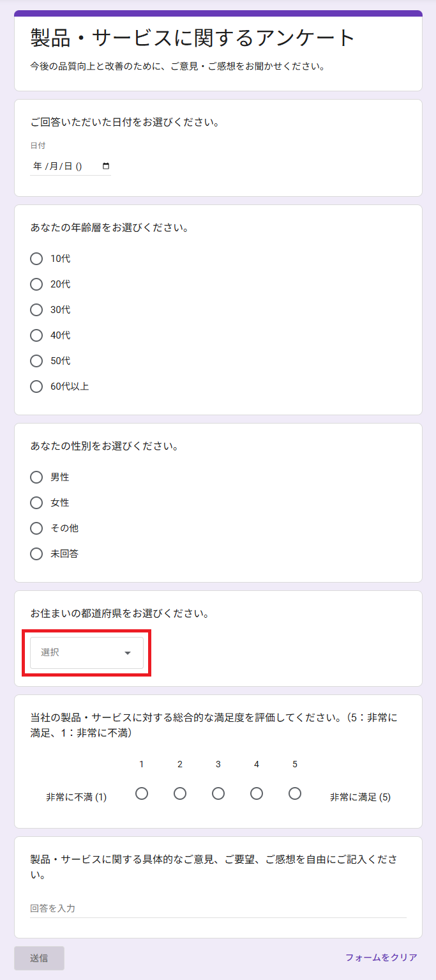Select 女性 as gender

coord(36,503)
